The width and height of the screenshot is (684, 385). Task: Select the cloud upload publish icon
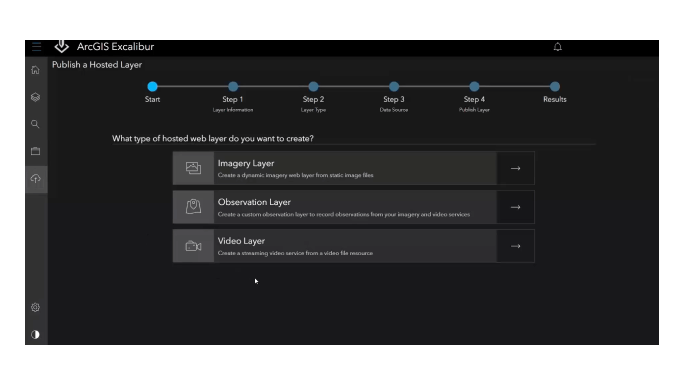36,179
